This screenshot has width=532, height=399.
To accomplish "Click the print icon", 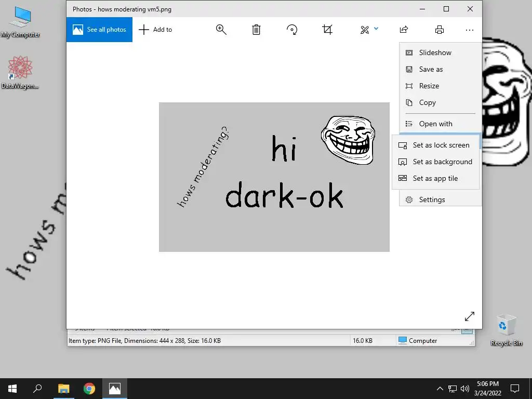I will [440, 30].
